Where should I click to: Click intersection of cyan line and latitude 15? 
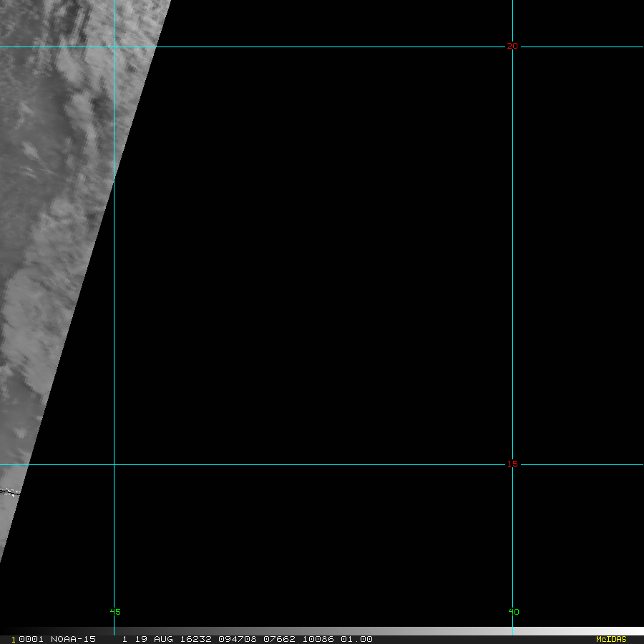[x=512, y=464]
